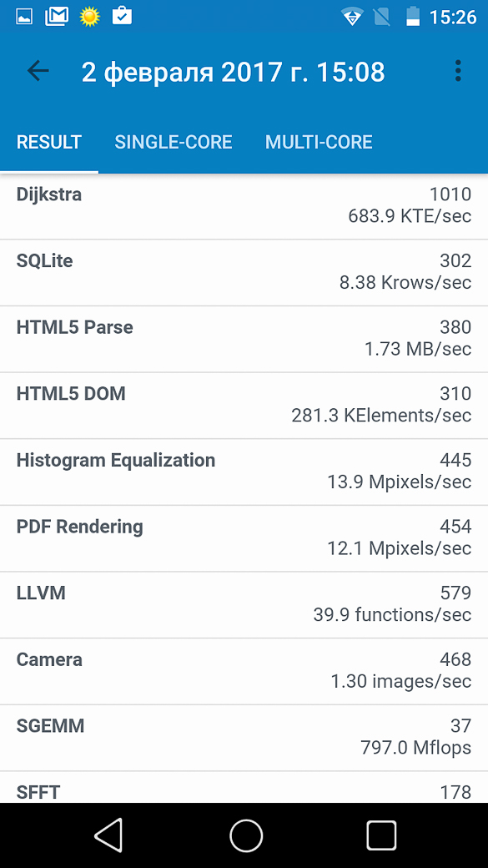The height and width of the screenshot is (868, 488).
Task: Select the LLVM benchmark entry
Action: (x=244, y=604)
